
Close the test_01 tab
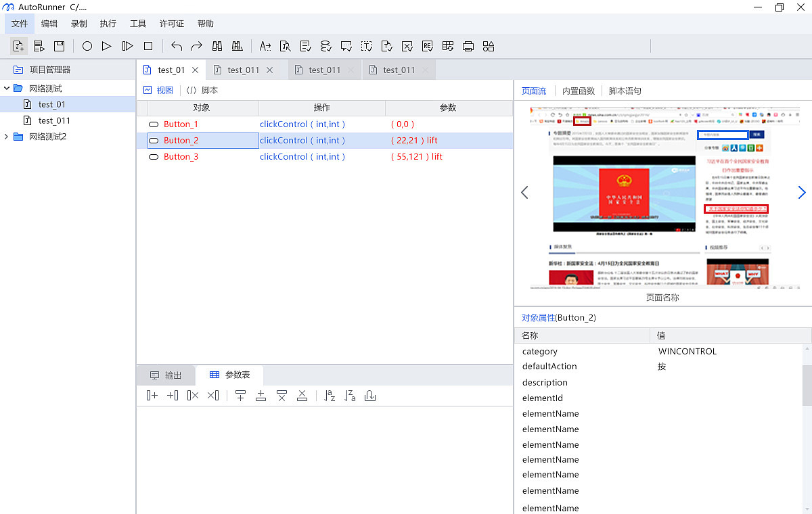tap(195, 70)
